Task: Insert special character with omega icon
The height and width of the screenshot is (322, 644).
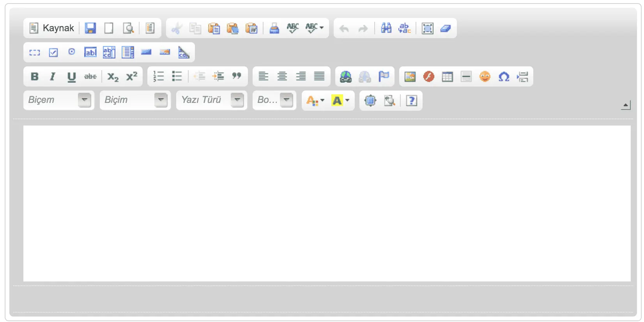Action: coord(504,76)
